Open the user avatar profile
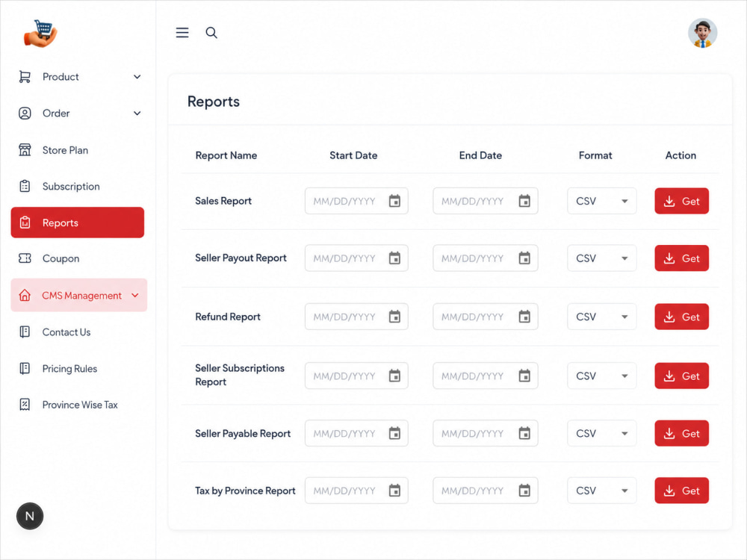The width and height of the screenshot is (747, 560). click(x=702, y=33)
